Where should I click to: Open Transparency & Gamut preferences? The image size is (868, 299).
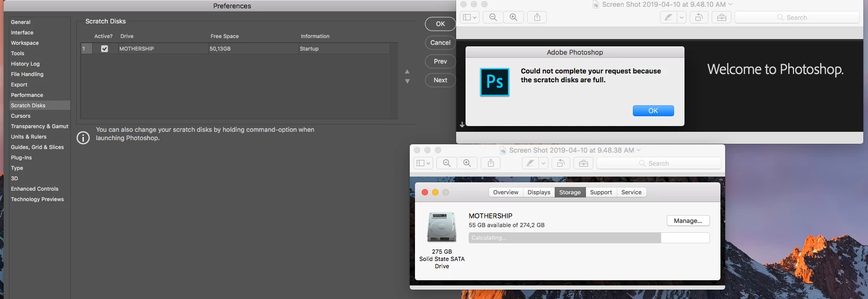(x=40, y=126)
